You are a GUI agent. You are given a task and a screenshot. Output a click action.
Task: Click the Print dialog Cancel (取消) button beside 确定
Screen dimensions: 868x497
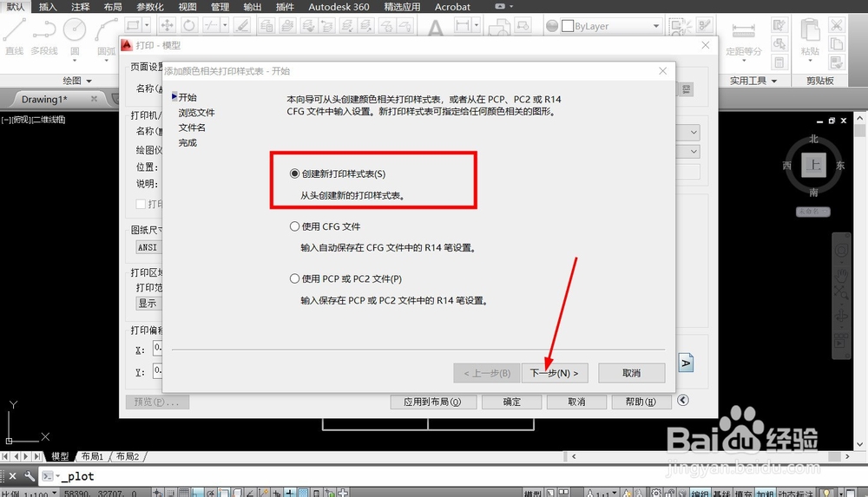(576, 402)
